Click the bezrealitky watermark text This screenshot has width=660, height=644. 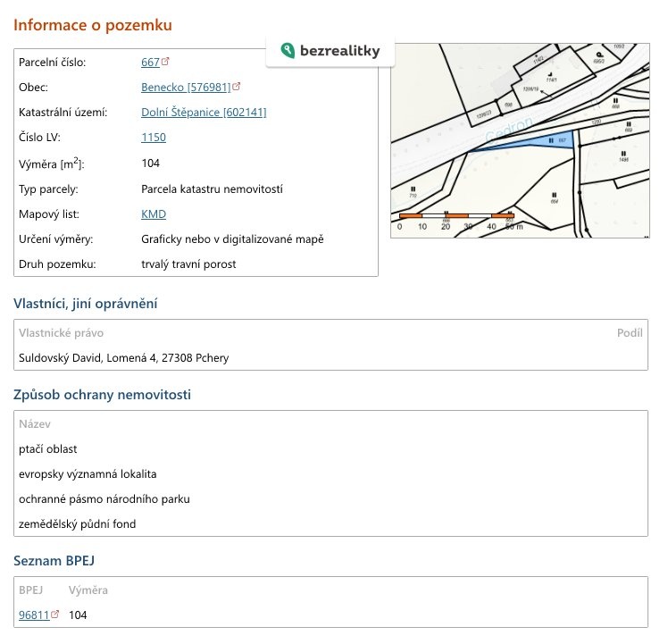tap(339, 51)
